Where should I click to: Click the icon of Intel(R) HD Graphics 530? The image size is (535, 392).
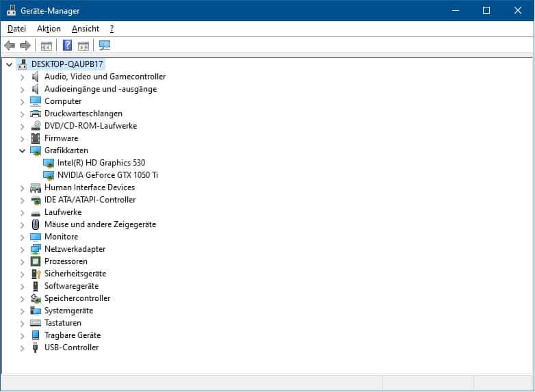click(x=49, y=163)
